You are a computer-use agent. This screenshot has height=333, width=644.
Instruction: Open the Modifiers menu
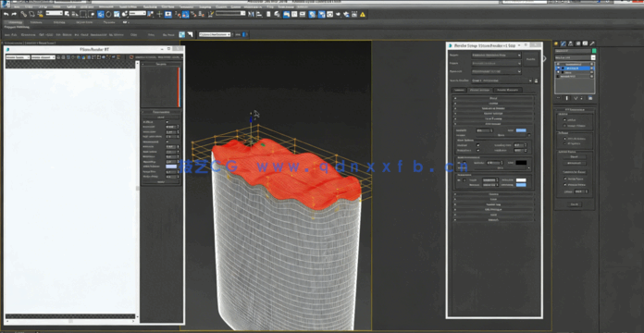[x=87, y=7]
